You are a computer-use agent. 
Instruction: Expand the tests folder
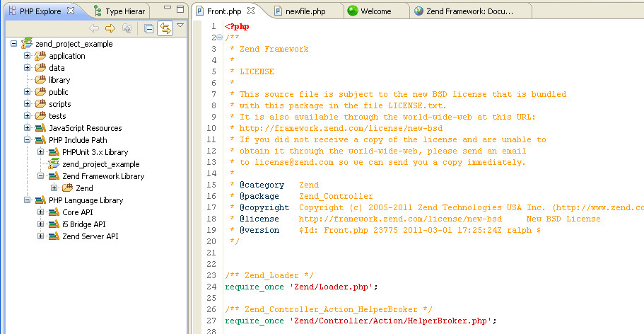[27, 115]
